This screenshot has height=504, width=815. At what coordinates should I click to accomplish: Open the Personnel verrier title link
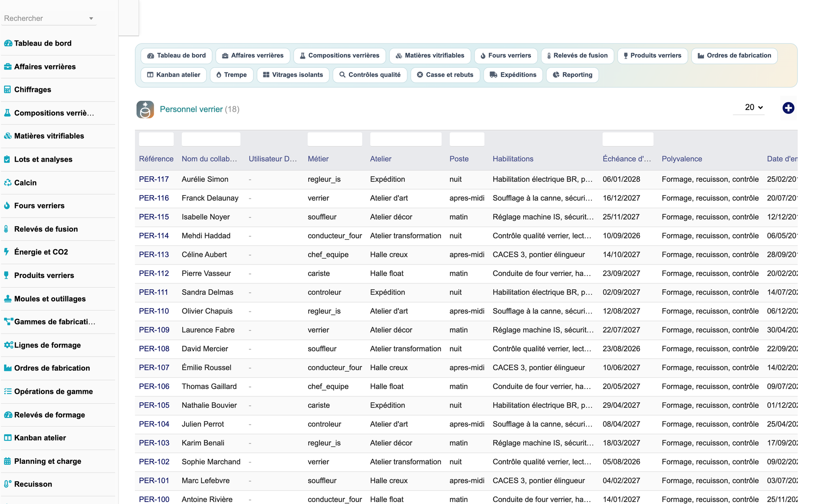point(191,109)
